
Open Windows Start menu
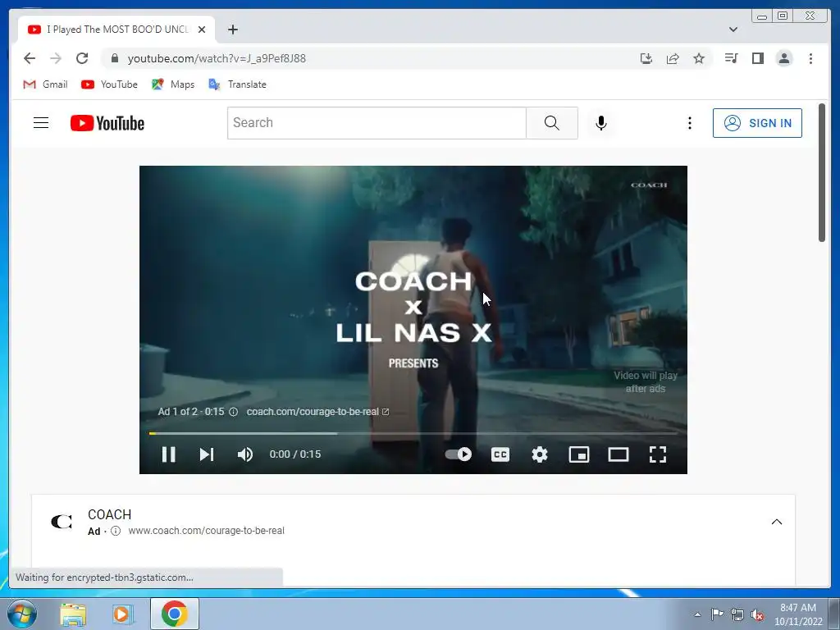tap(22, 614)
